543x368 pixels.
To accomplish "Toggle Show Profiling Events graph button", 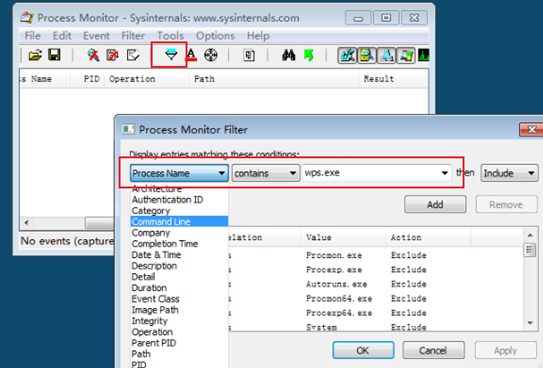I will (424, 55).
